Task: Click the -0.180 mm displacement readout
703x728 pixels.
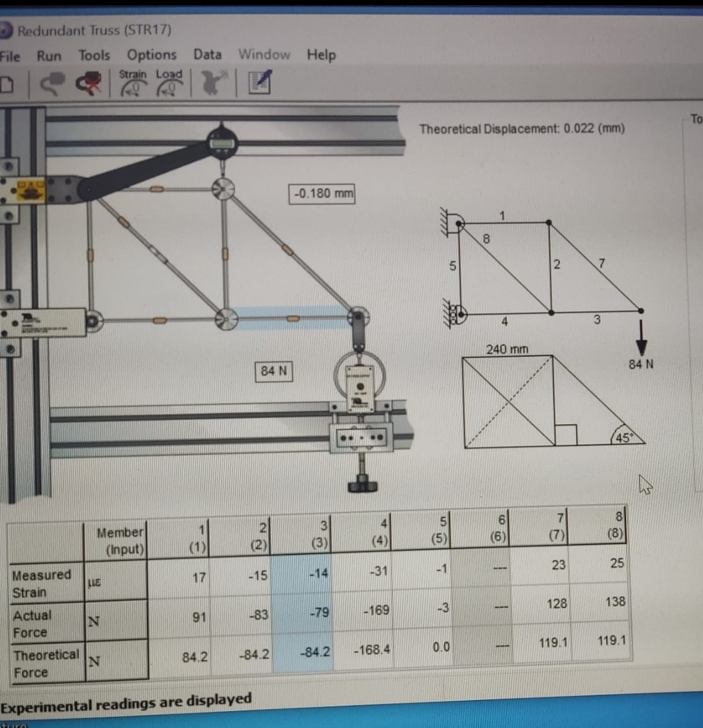Action: point(322,193)
